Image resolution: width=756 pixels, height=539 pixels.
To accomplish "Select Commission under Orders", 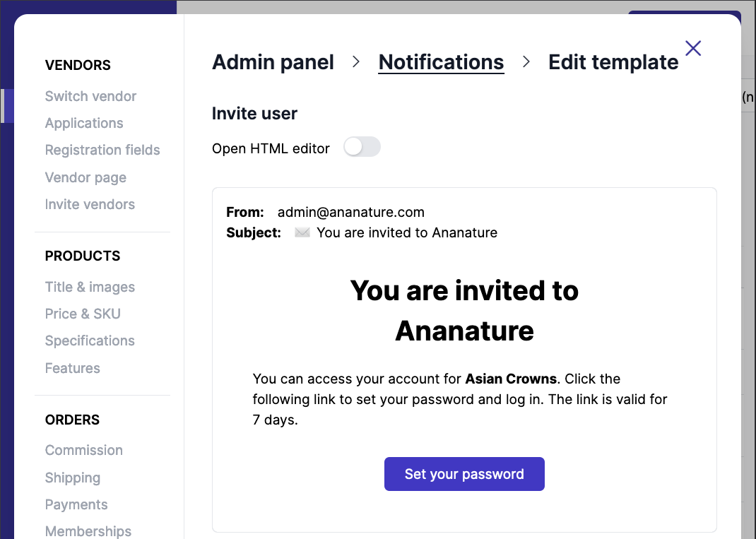I will (83, 450).
